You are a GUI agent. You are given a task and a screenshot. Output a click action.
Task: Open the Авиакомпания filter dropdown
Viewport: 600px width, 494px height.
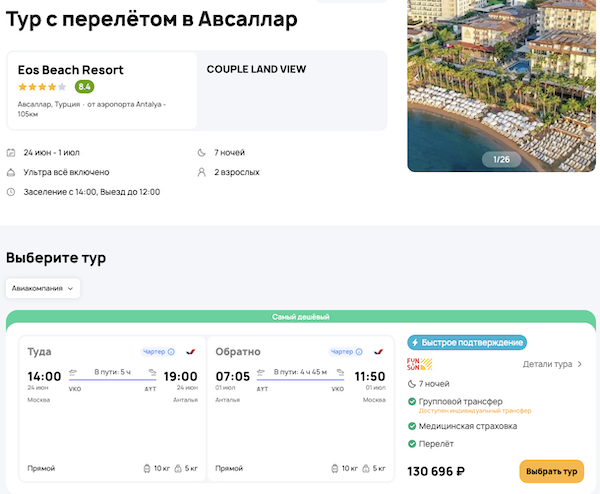[43, 288]
